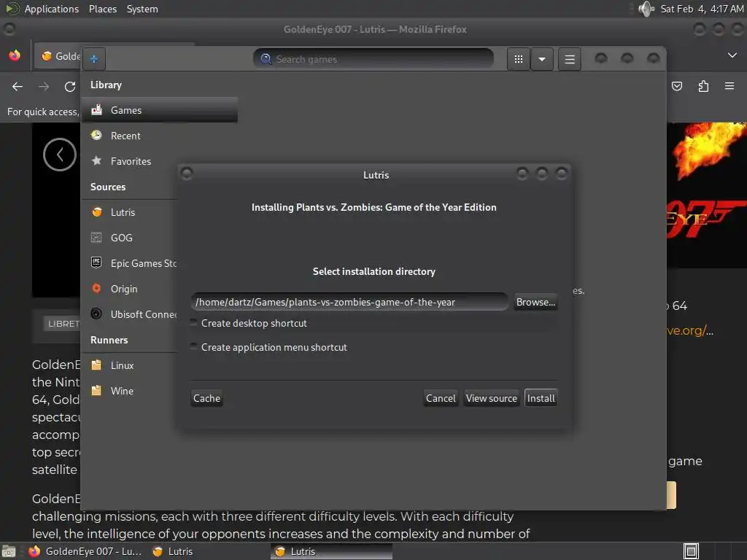Viewport: 747px width, 560px height.
Task: Click the Favorites star icon
Action: (97, 160)
